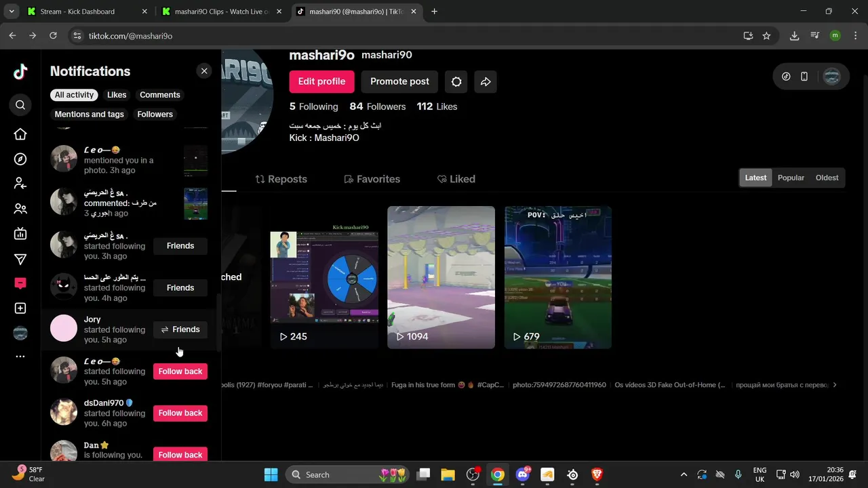868x488 pixels.
Task: Open the 5 Following count
Action: (313, 106)
